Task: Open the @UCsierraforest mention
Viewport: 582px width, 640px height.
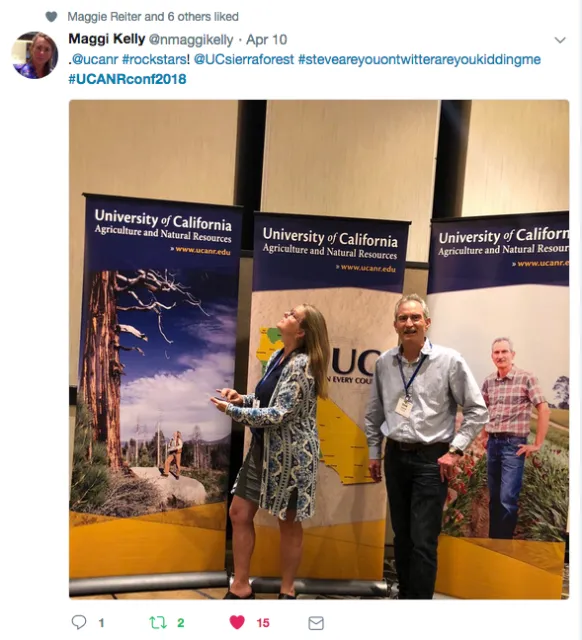Action: click(x=244, y=60)
